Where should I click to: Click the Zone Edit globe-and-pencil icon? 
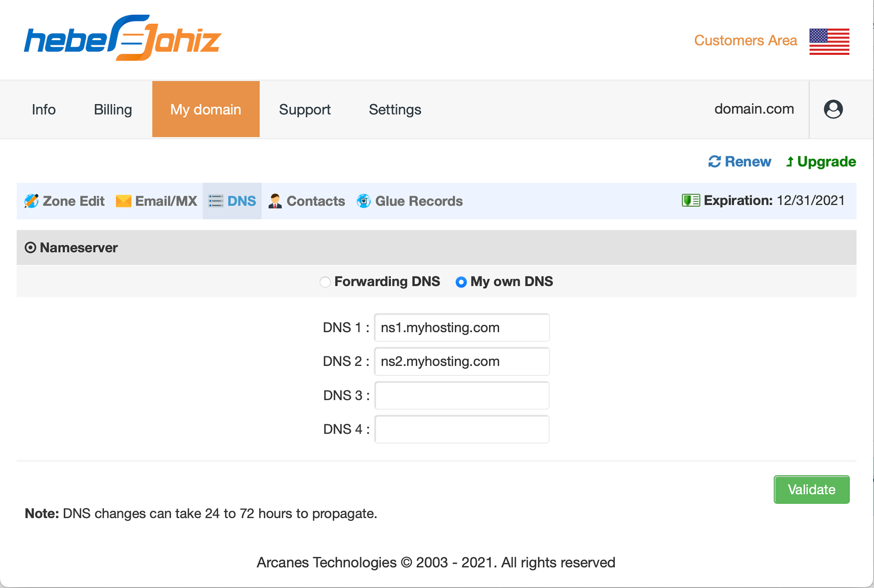click(x=31, y=201)
